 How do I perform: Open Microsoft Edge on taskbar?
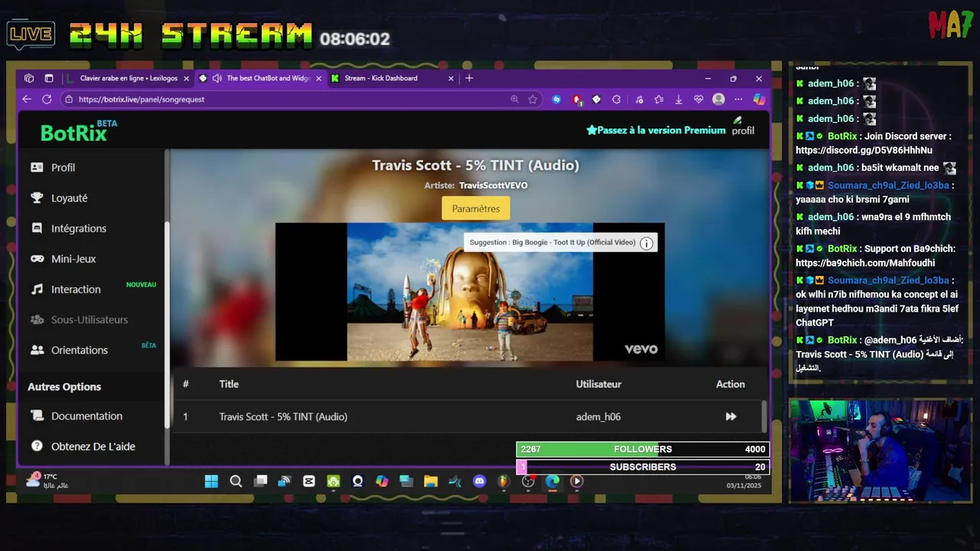[x=552, y=481]
